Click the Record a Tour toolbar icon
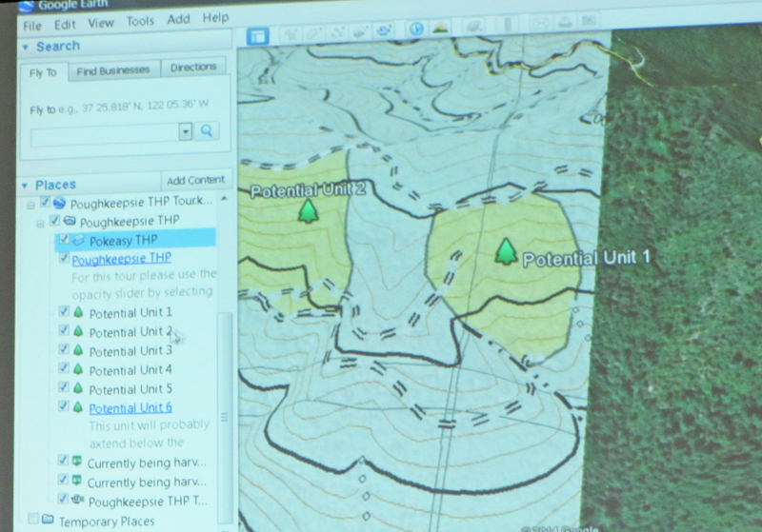This screenshot has width=762, height=532. coord(385,30)
